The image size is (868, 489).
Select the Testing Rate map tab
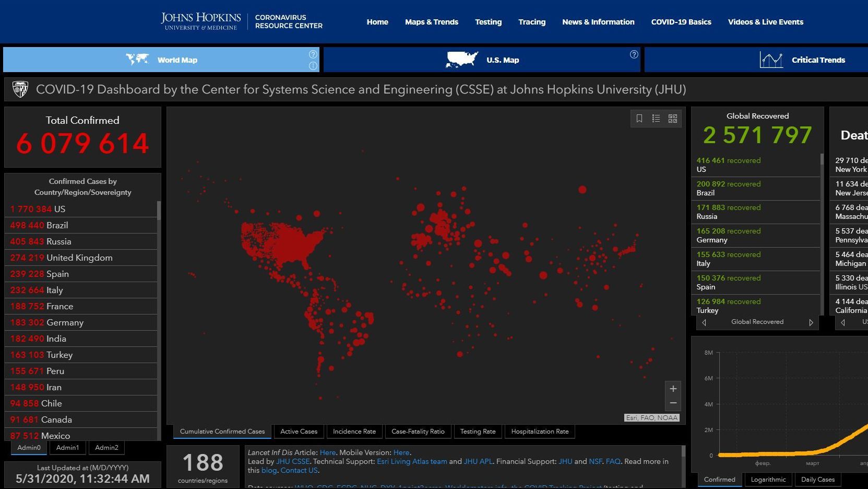(478, 432)
